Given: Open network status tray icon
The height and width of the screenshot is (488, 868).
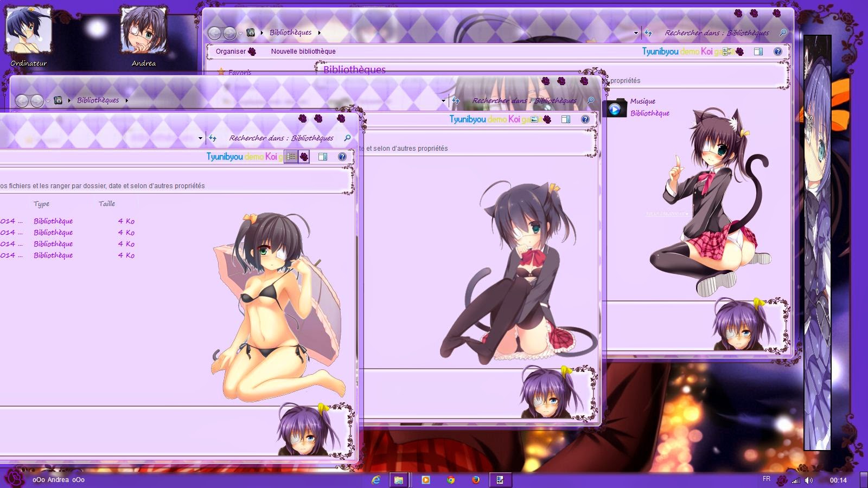Looking at the screenshot, I should pyautogui.click(x=796, y=480).
